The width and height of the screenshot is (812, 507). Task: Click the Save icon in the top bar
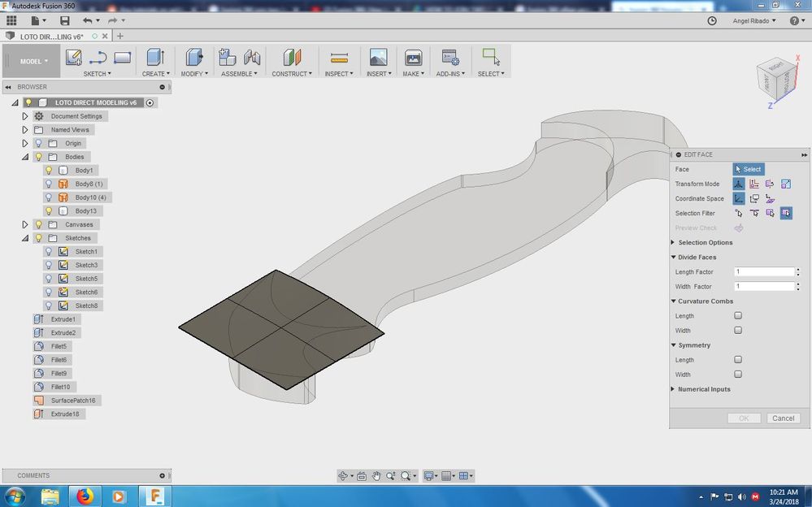(65, 20)
